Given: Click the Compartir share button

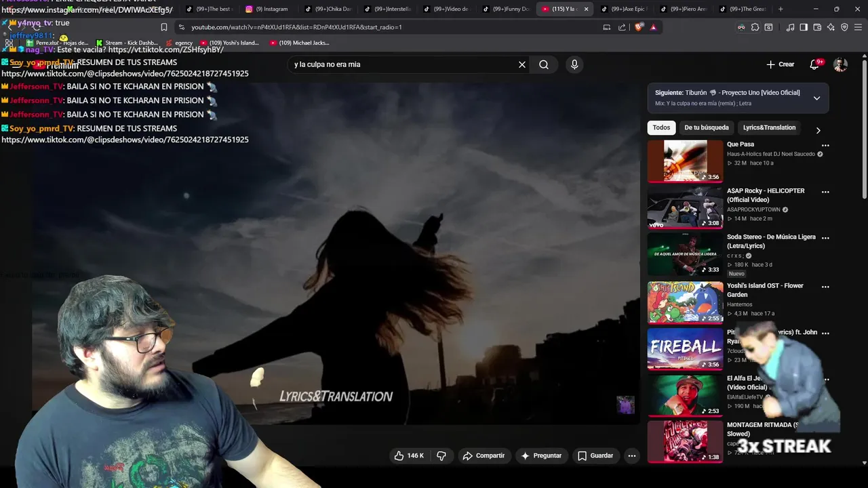Looking at the screenshot, I should point(484,455).
